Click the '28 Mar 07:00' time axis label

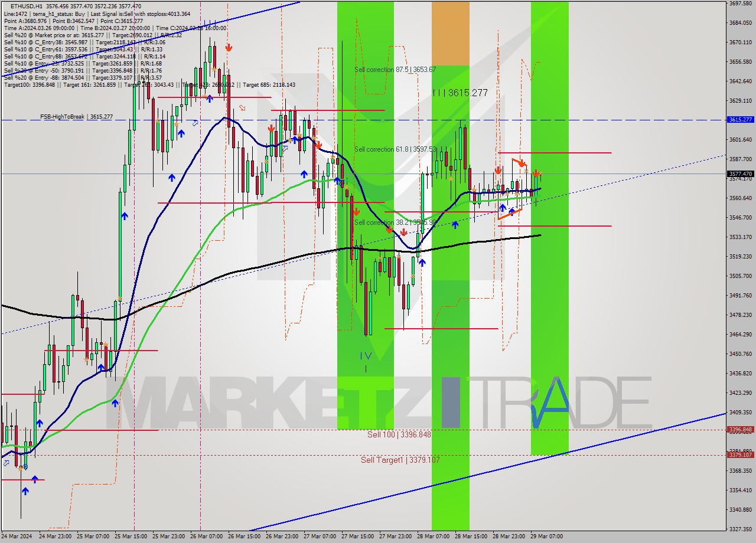pos(433,537)
